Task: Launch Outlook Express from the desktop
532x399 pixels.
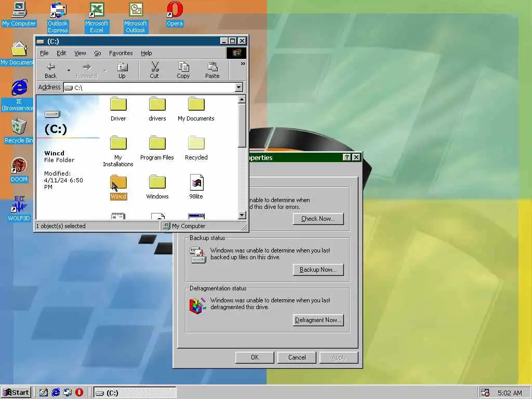Action: click(x=58, y=18)
